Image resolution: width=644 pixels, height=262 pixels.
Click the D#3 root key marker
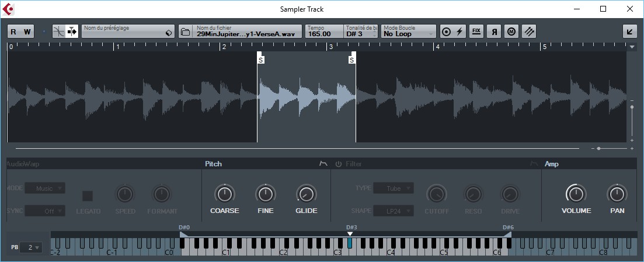[x=350, y=234]
